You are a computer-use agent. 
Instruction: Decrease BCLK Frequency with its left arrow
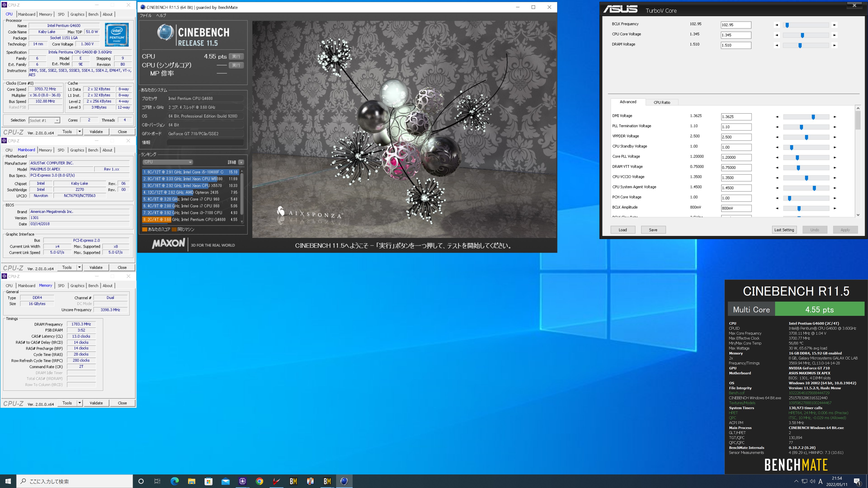click(777, 25)
